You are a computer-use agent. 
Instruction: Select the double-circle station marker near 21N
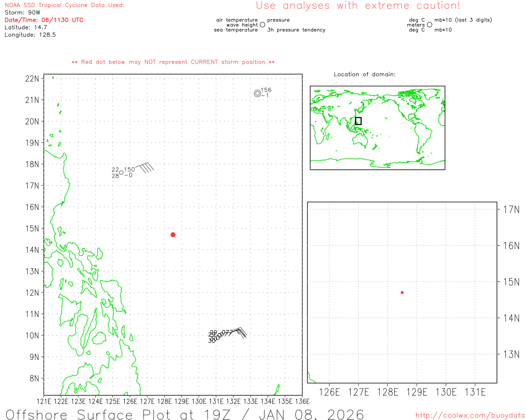[257, 93]
